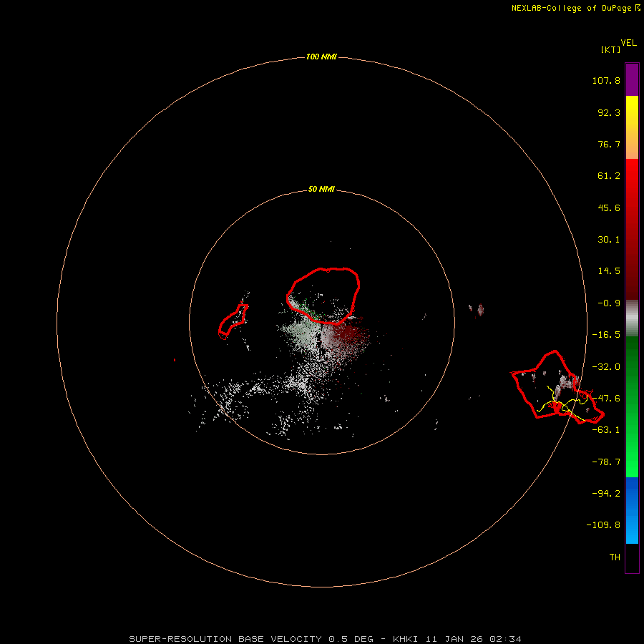Click the 76.7 velocity scale value
Image resolution: width=644 pixels, height=644 pixels.
pyautogui.click(x=609, y=144)
